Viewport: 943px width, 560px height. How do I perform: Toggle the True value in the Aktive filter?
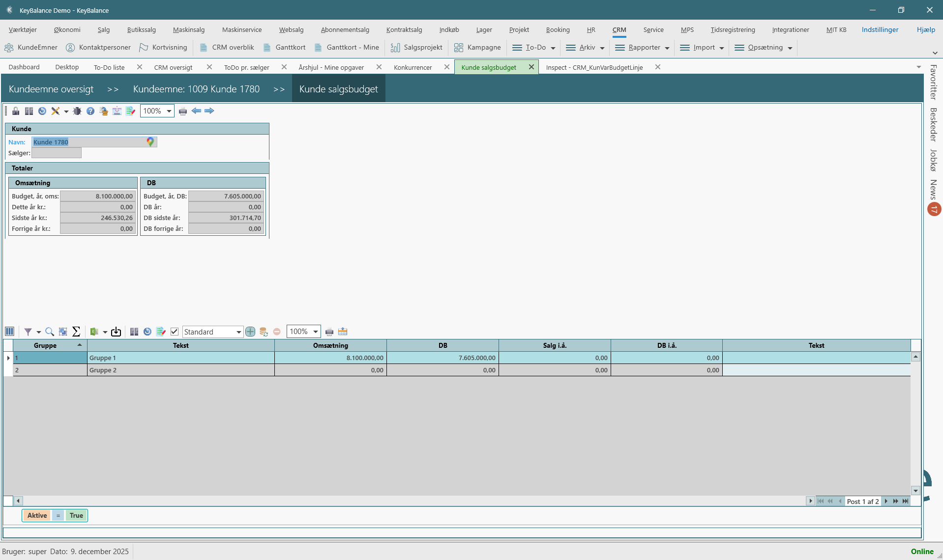coord(76,515)
